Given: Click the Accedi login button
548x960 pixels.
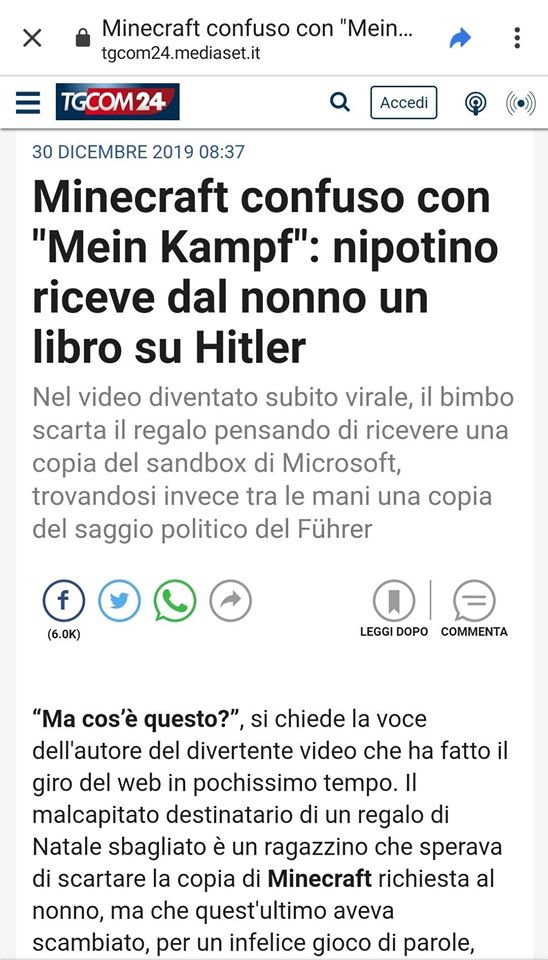Looking at the screenshot, I should 403,102.
